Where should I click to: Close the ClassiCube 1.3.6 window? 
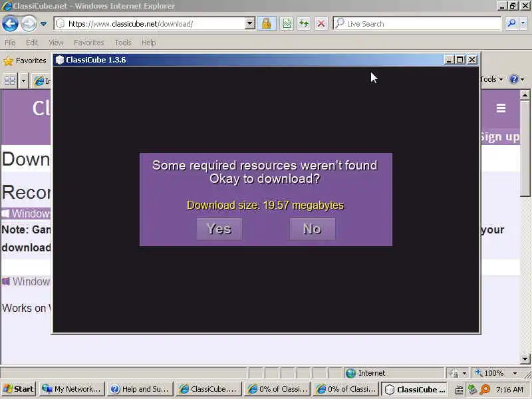pos(472,60)
